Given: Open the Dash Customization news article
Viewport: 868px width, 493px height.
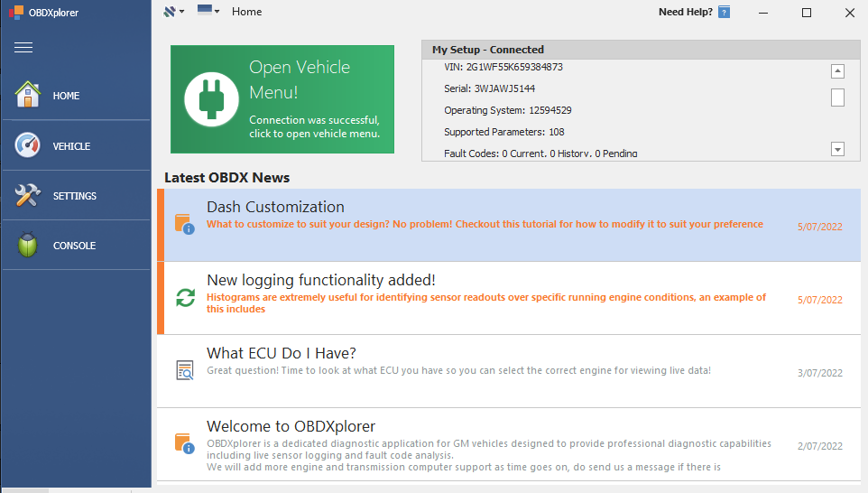Looking at the screenshot, I should 509,225.
